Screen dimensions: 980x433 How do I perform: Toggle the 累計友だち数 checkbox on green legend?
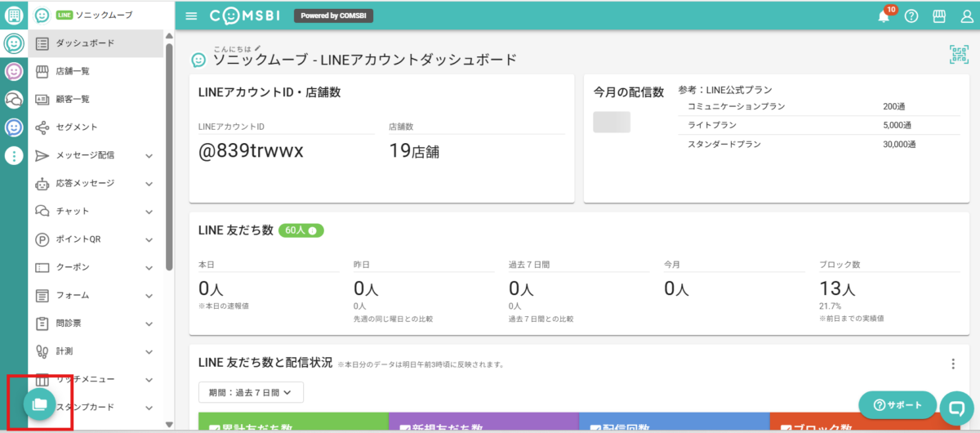point(215,427)
